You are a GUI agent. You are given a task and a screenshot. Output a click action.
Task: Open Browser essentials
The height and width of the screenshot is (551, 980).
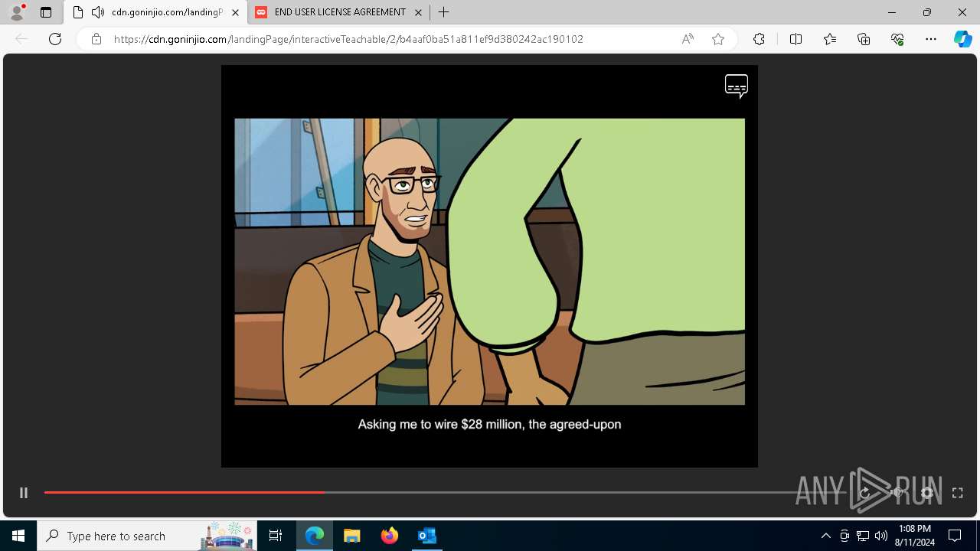point(897,39)
